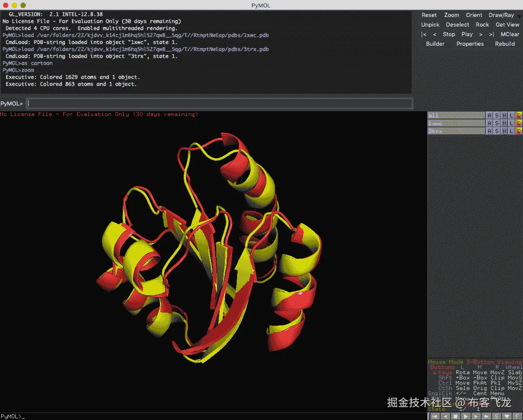523x420 pixels.
Task: Step forward one frame in bottom bar
Action: 476,417
